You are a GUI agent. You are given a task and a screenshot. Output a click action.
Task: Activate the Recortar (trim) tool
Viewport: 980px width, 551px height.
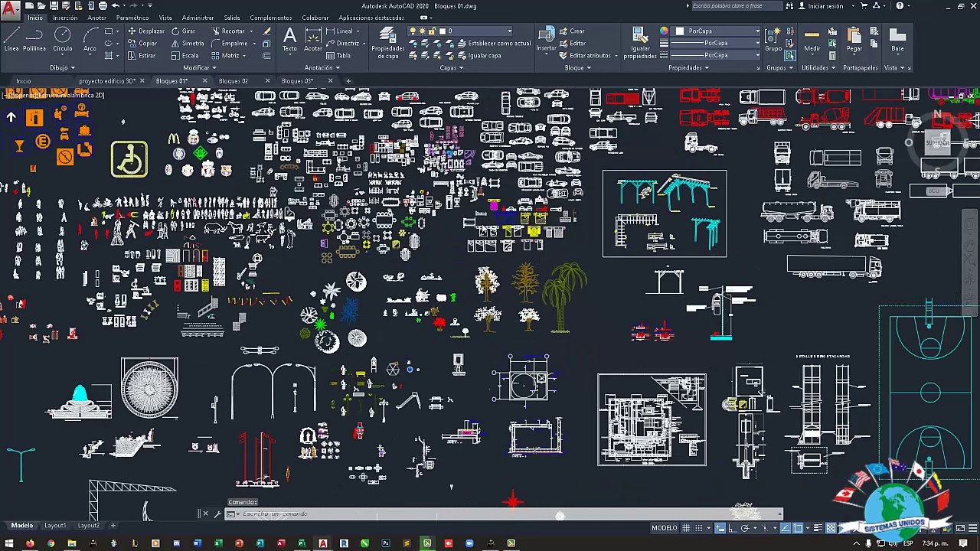228,31
